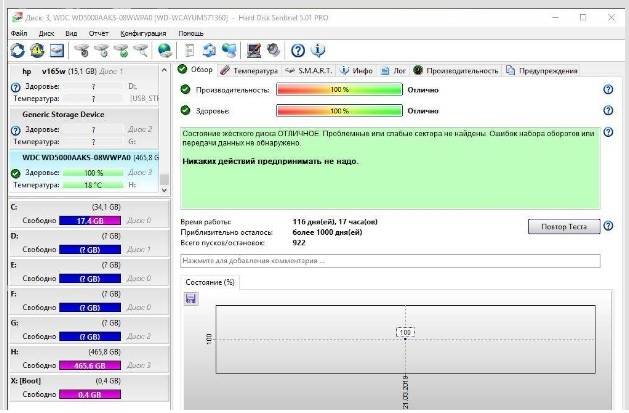629x413 pixels.
Task: Open the Помощь menu
Action: [191, 33]
